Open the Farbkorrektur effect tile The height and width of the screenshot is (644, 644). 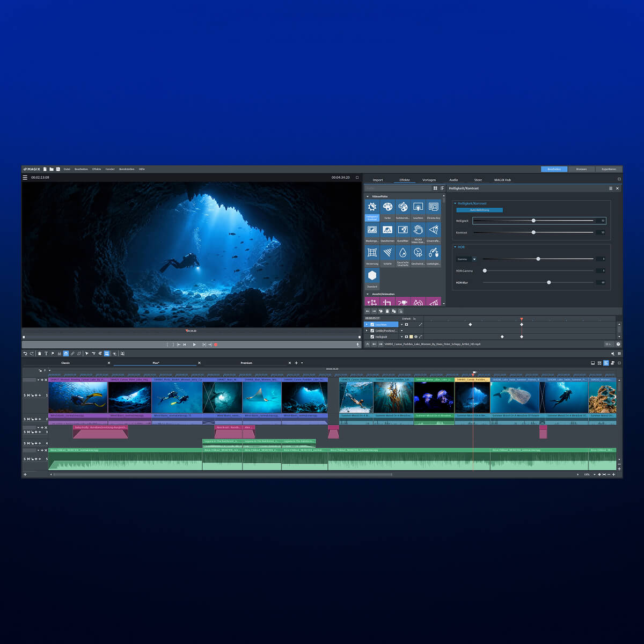click(402, 210)
